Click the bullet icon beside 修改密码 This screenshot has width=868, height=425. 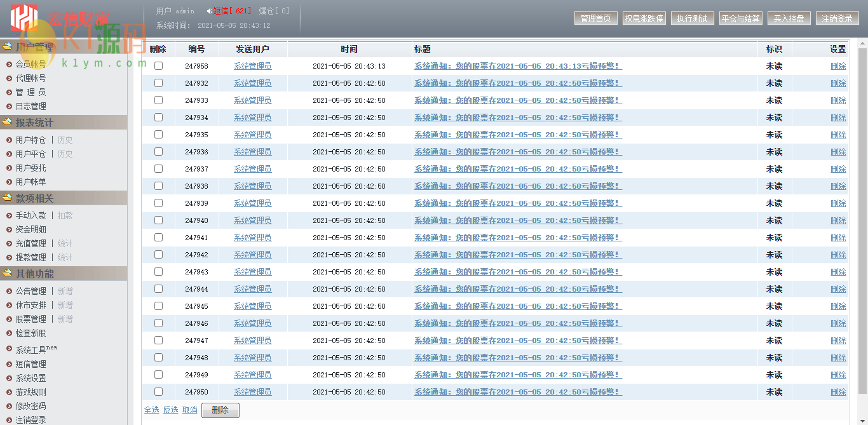9,406
